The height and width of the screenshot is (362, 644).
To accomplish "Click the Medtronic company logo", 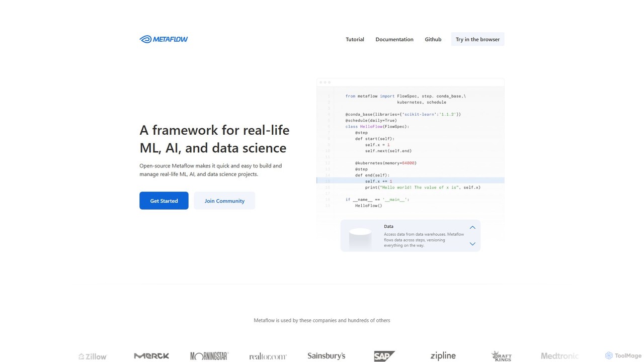I will tap(559, 356).
